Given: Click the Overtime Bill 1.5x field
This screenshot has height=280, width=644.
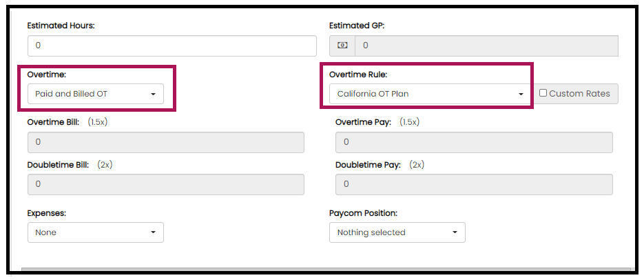Looking at the screenshot, I should 166,142.
